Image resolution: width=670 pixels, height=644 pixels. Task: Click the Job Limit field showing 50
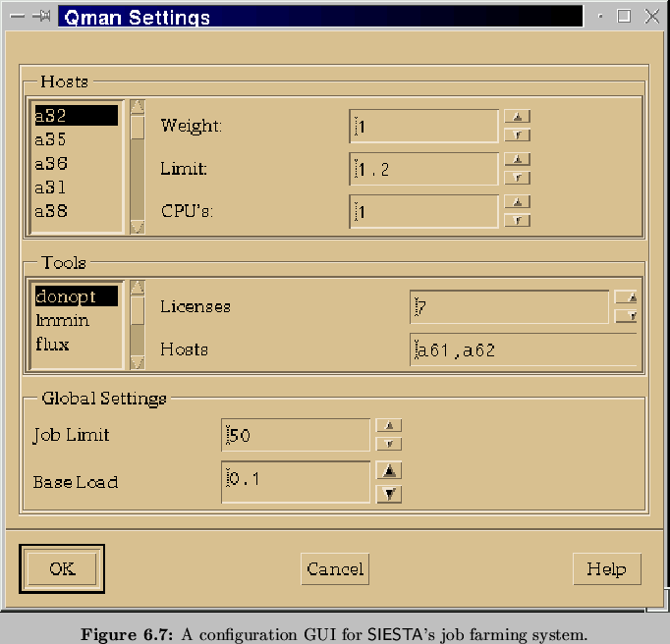pyautogui.click(x=296, y=435)
